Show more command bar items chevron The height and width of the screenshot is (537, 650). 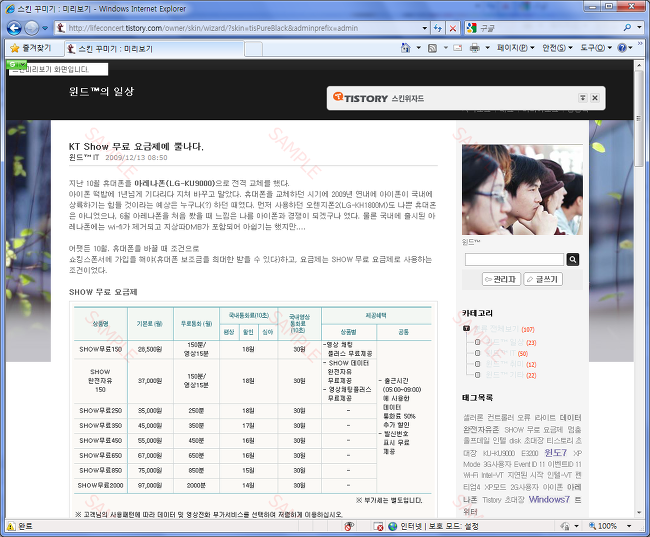[640, 44]
